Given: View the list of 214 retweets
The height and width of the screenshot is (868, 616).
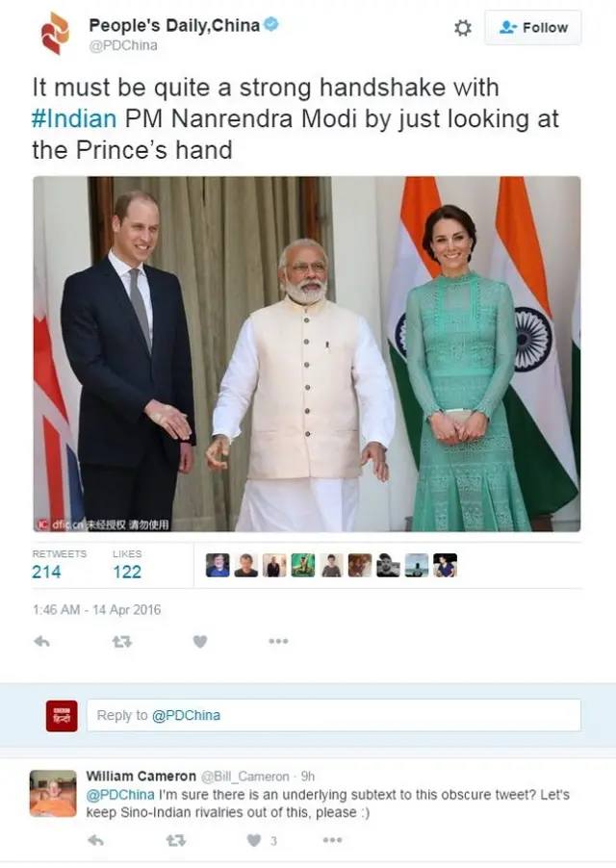Looking at the screenshot, I should 60,565.
